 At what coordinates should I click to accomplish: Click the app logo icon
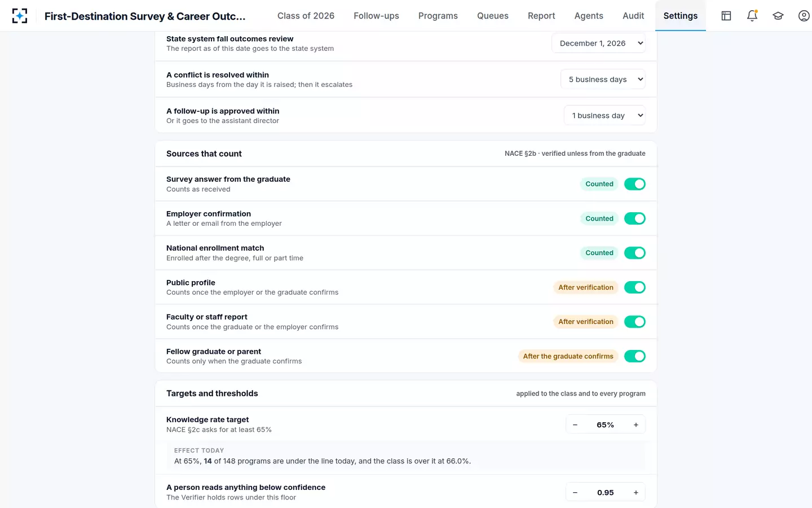coord(20,16)
